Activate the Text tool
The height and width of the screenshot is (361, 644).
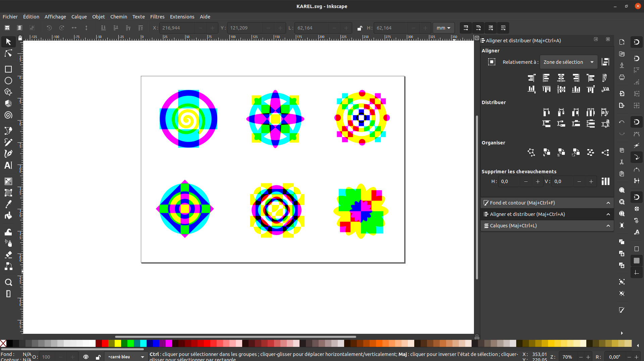point(8,165)
